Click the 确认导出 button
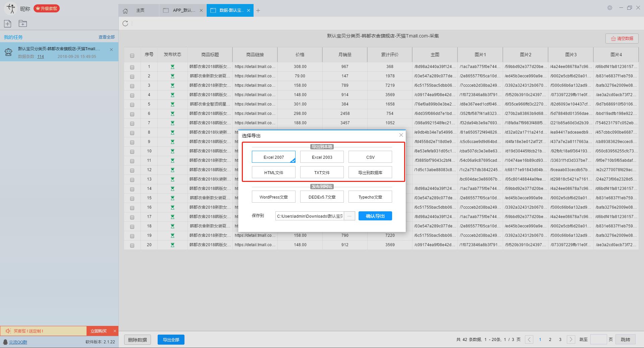Image resolution: width=644 pixels, height=348 pixels. (x=375, y=216)
